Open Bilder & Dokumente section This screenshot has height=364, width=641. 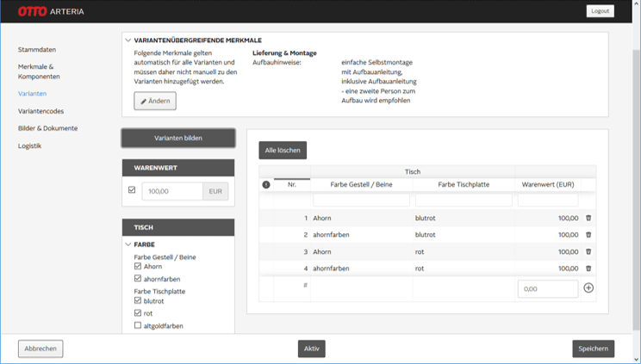(x=48, y=128)
